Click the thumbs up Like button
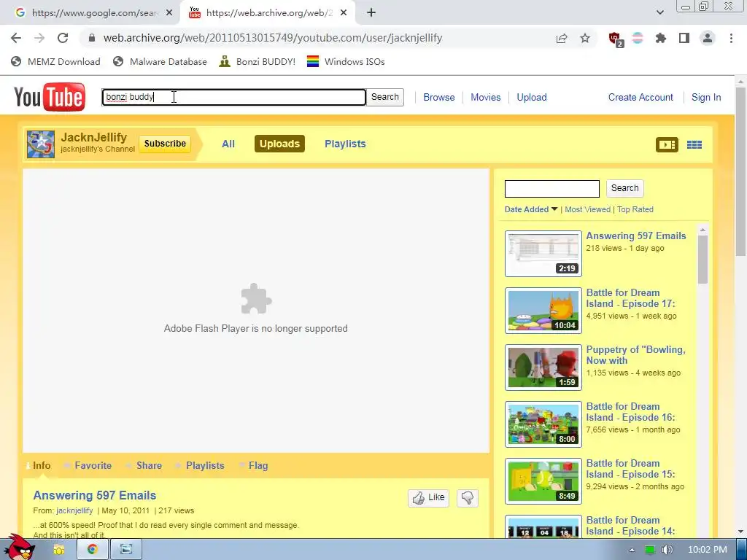 click(428, 497)
